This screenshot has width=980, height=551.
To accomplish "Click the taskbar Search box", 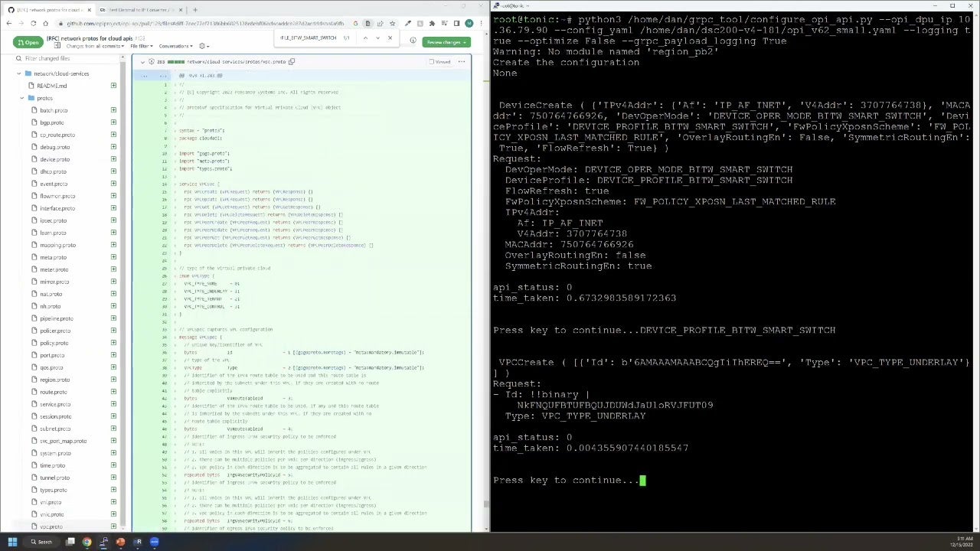I will 41,542.
